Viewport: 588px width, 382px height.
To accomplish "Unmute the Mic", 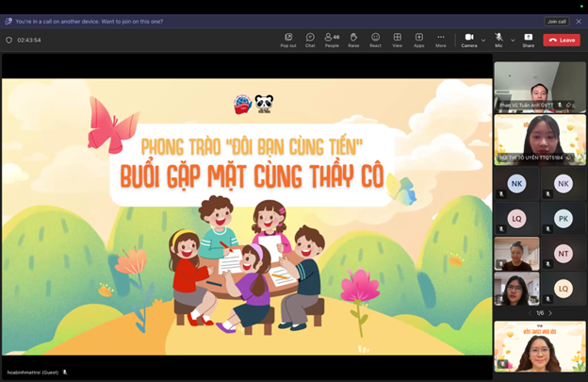I will (x=498, y=39).
